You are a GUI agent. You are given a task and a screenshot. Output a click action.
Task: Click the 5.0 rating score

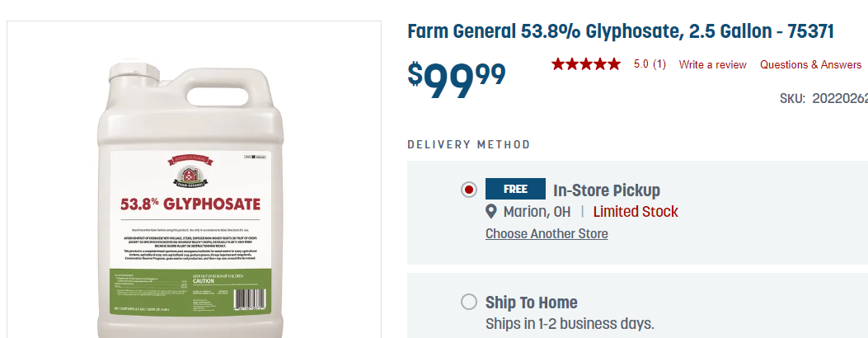tap(640, 64)
